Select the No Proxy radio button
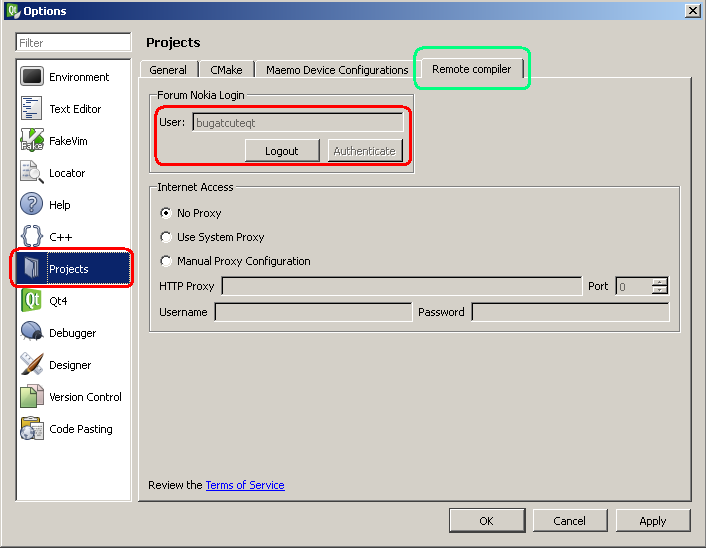706x548 pixels. [166, 213]
